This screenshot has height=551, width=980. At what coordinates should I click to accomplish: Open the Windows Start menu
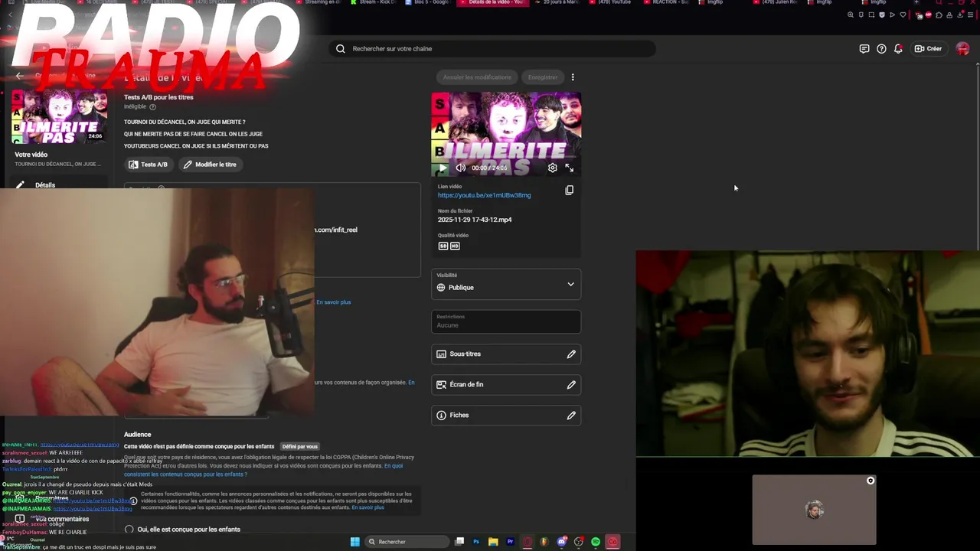point(354,542)
